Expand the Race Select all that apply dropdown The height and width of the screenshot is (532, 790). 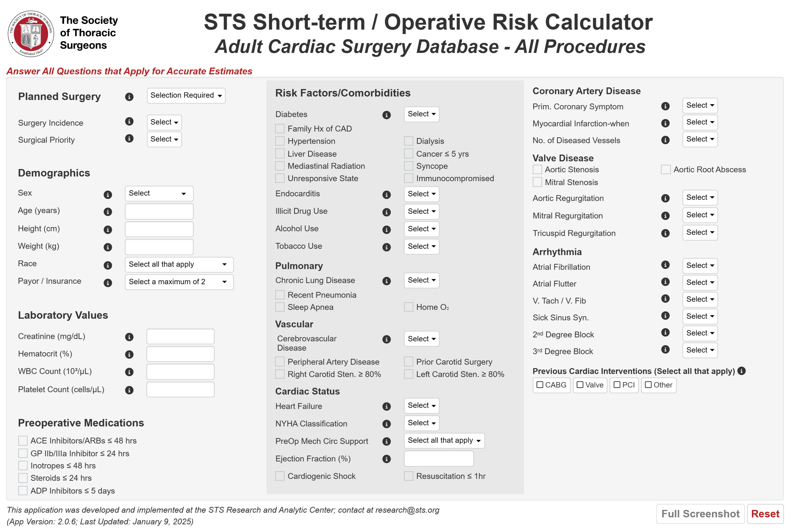coord(179,264)
